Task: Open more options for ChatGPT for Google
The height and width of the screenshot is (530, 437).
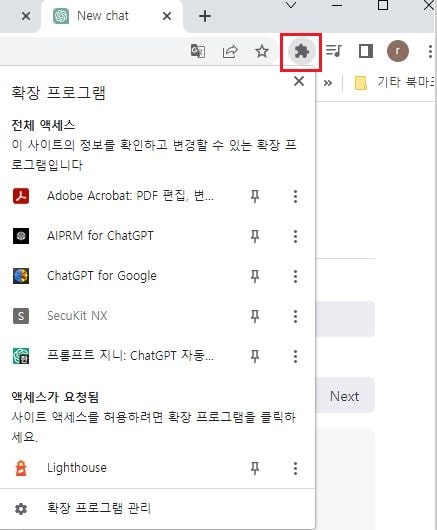Action: [295, 276]
